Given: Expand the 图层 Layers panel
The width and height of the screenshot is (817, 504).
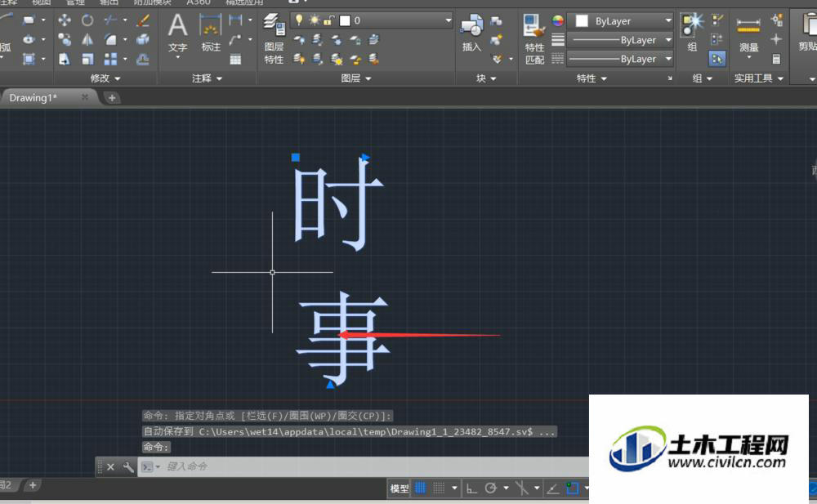Looking at the screenshot, I should click(x=356, y=78).
